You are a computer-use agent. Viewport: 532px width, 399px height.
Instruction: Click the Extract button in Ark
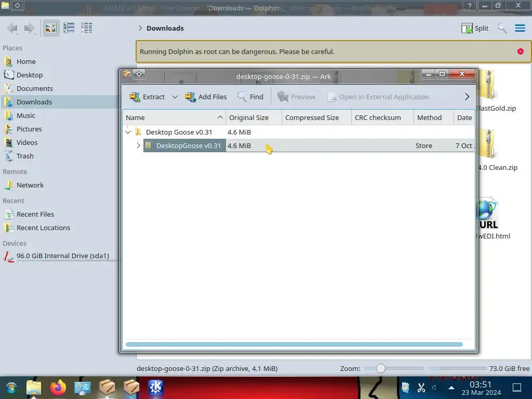[147, 97]
